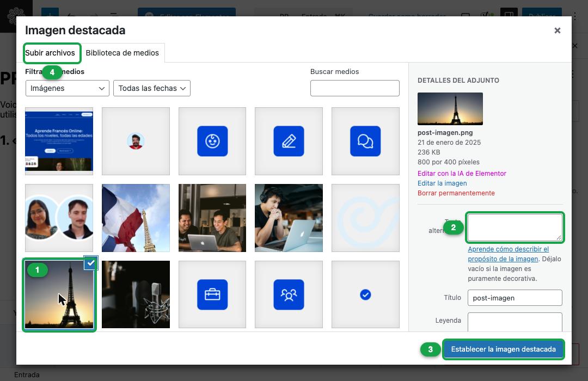Open the Editar la imagen link
Image resolution: width=588 pixels, height=381 pixels.
point(442,183)
